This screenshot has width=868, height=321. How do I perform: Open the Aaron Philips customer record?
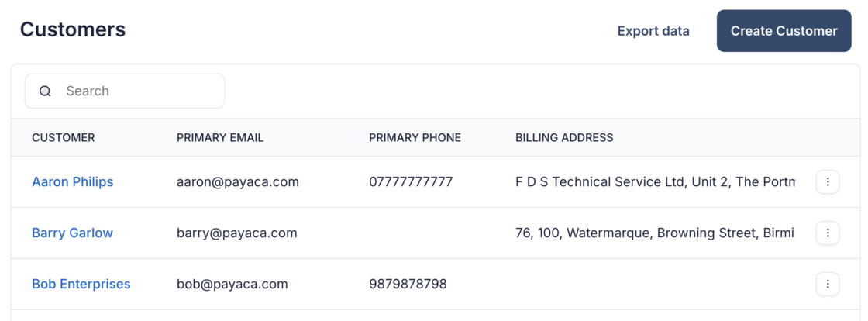coord(73,182)
